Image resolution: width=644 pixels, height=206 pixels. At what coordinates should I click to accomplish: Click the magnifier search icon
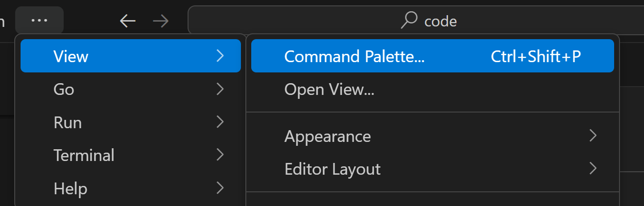(409, 21)
